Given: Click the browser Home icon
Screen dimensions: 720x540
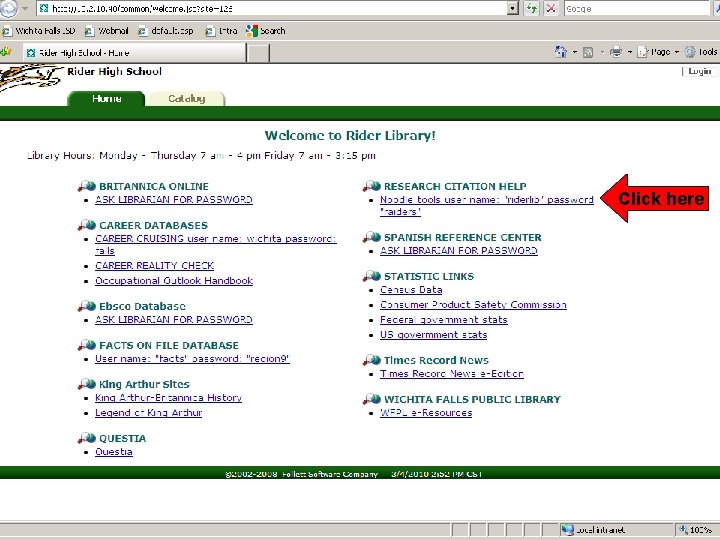Looking at the screenshot, I should click(561, 52).
